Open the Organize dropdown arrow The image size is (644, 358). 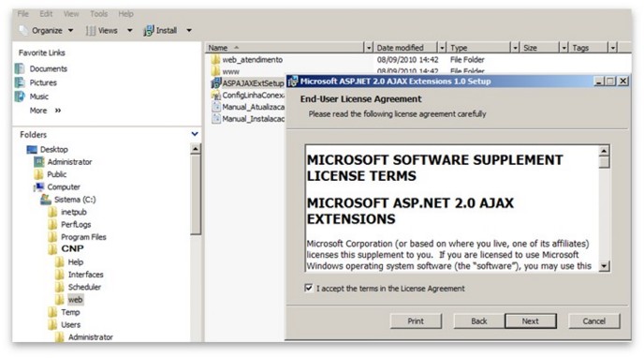[x=70, y=30]
